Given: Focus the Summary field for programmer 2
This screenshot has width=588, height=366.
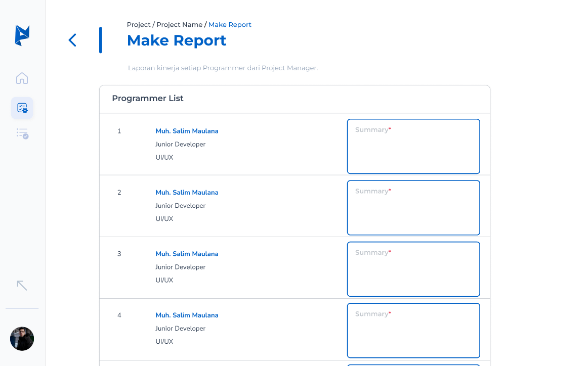Looking at the screenshot, I should tap(413, 208).
